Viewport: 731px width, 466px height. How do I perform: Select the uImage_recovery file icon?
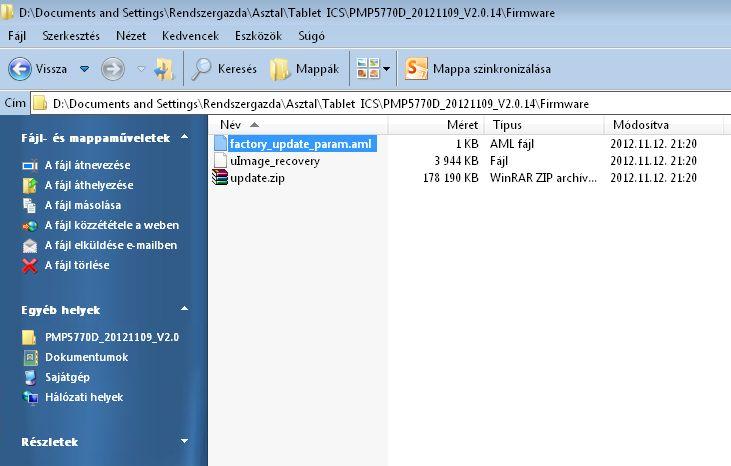(220, 161)
